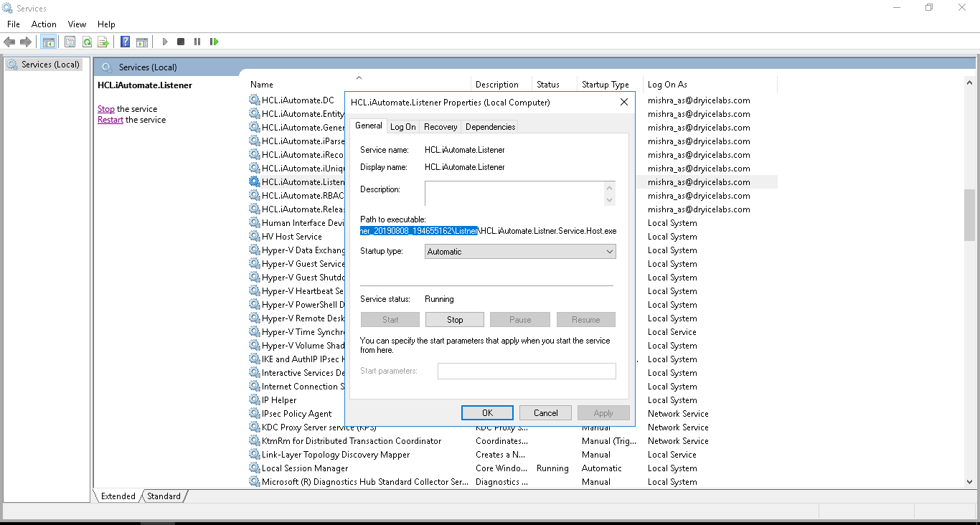Click the gear icon beside Link-Layer Topology Discovery Mapper
Viewport: 980px width, 525px height.
tap(255, 455)
